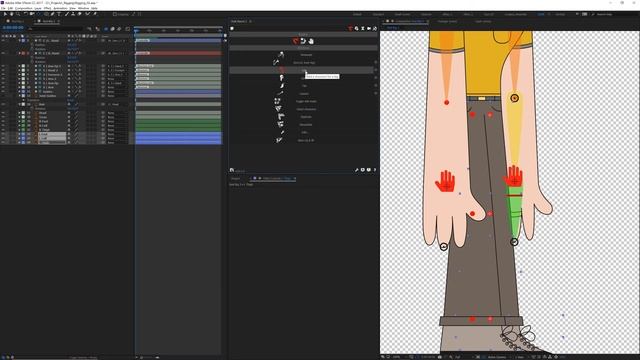Click the timeline layer search field

[57, 29]
